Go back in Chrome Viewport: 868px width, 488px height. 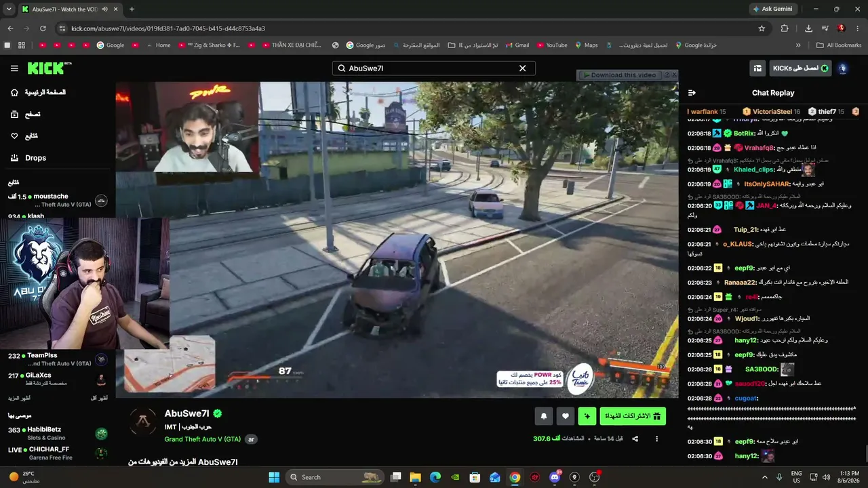coord(10,28)
